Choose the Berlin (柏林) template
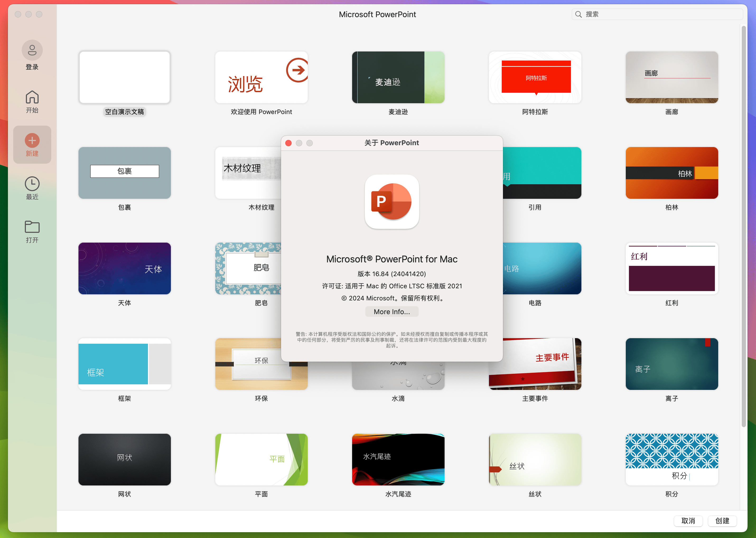The image size is (756, 538). coord(672,173)
